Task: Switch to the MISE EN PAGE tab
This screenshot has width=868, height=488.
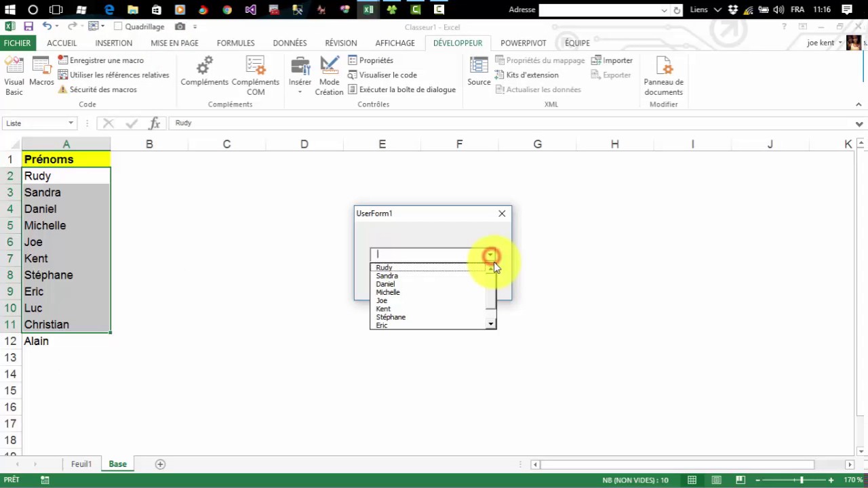Action: pos(174,43)
